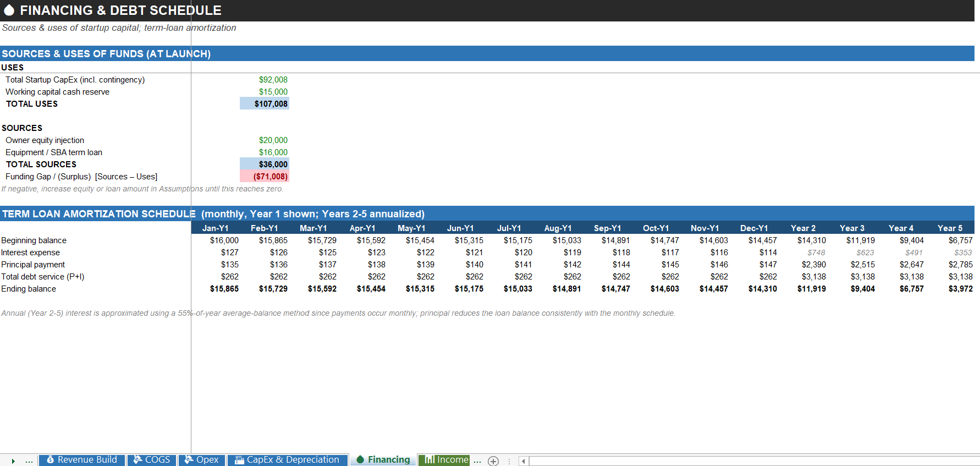Show more sheets after the Income tab

click(x=477, y=461)
